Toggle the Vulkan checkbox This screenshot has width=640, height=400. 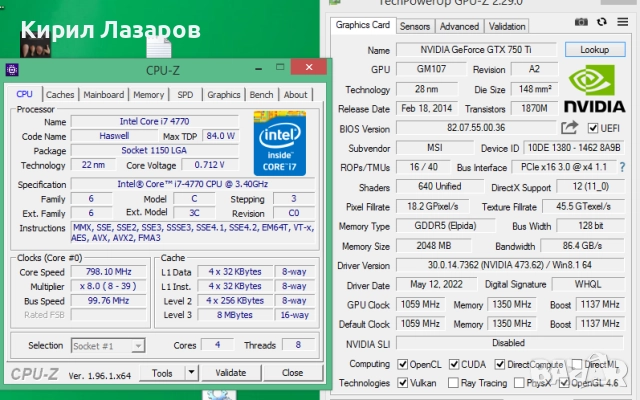(x=402, y=382)
